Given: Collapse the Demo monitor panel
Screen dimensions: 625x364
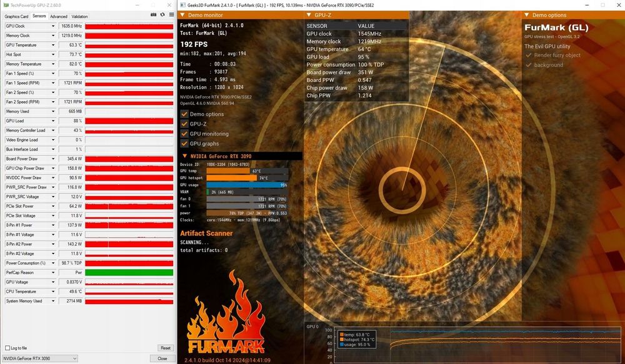Looking at the screenshot, I should (182, 15).
